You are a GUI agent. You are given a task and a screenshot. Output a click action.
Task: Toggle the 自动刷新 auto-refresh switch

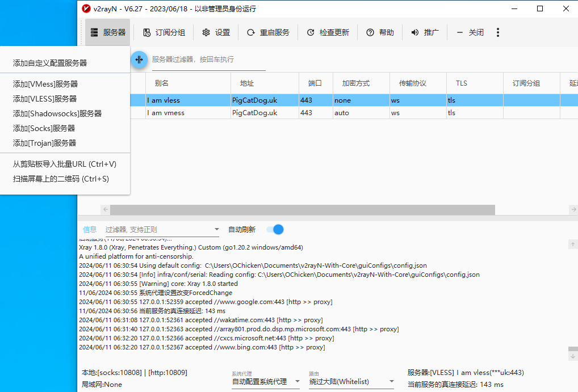coord(275,230)
